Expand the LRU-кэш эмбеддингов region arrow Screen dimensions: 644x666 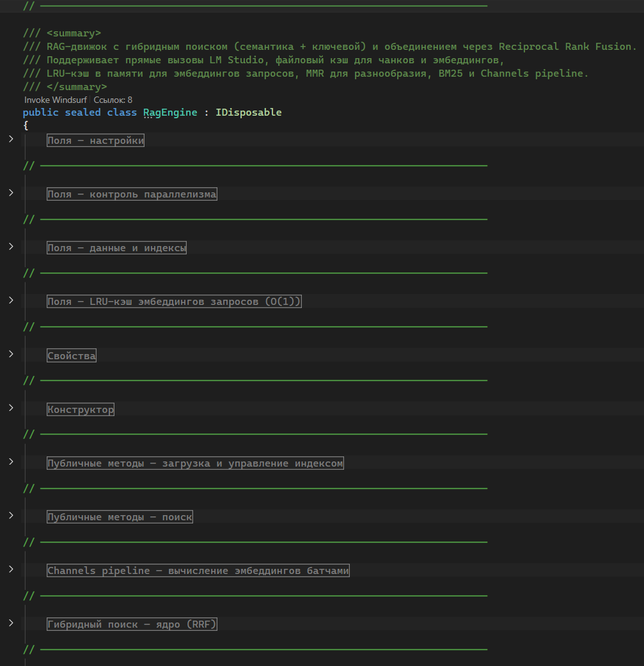[11, 300]
